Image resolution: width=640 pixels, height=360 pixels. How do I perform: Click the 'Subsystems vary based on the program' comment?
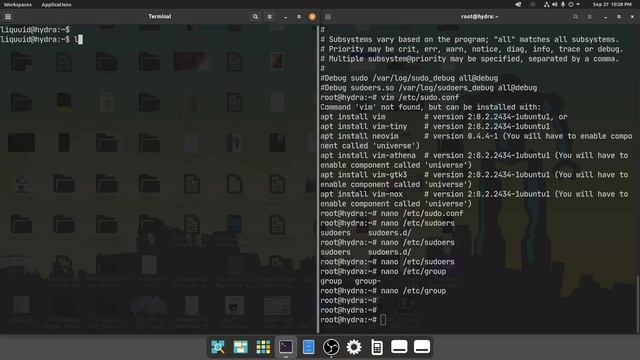(469, 40)
